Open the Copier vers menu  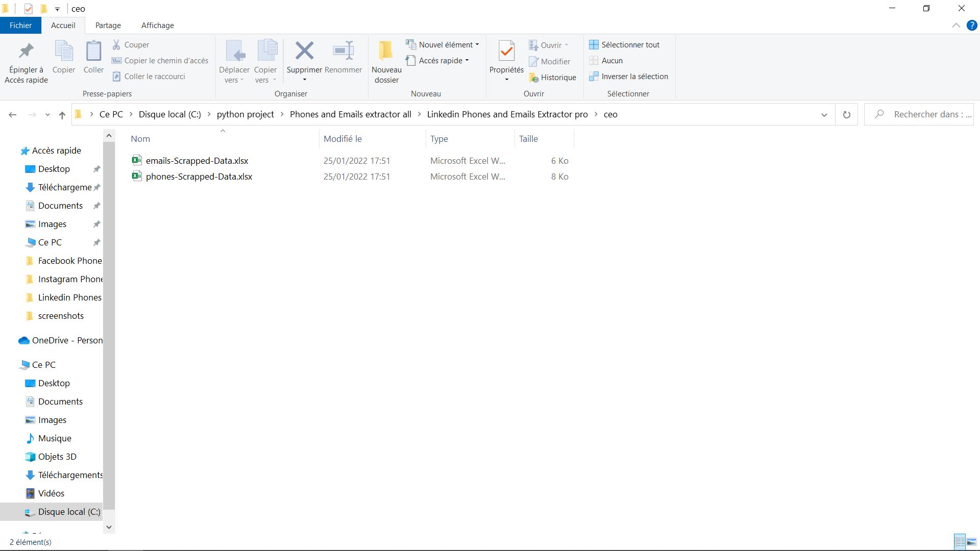pyautogui.click(x=265, y=62)
